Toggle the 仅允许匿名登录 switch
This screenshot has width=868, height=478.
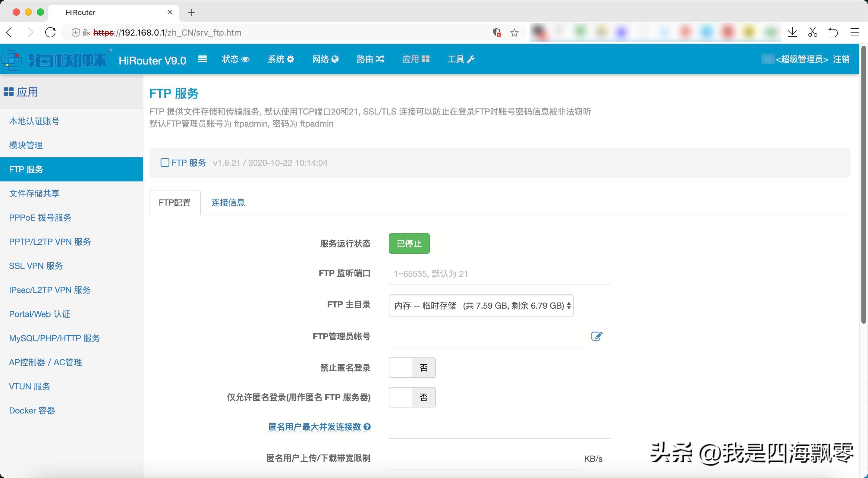click(412, 397)
